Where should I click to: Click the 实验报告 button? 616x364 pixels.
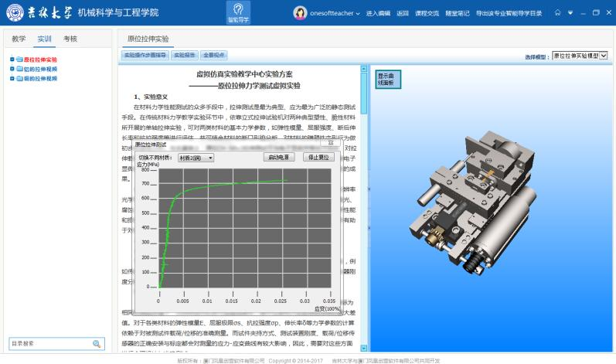(185, 55)
